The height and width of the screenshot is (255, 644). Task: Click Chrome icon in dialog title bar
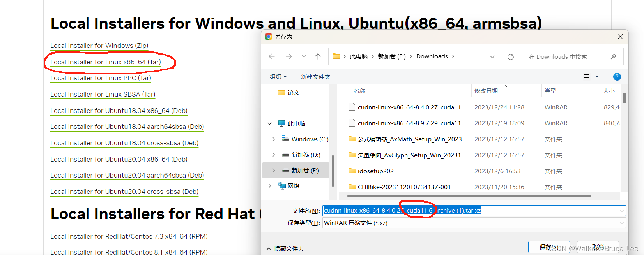coord(268,37)
